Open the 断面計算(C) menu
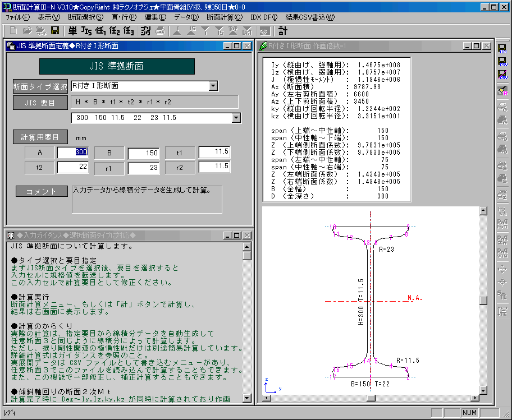 pyautogui.click(x=225, y=17)
